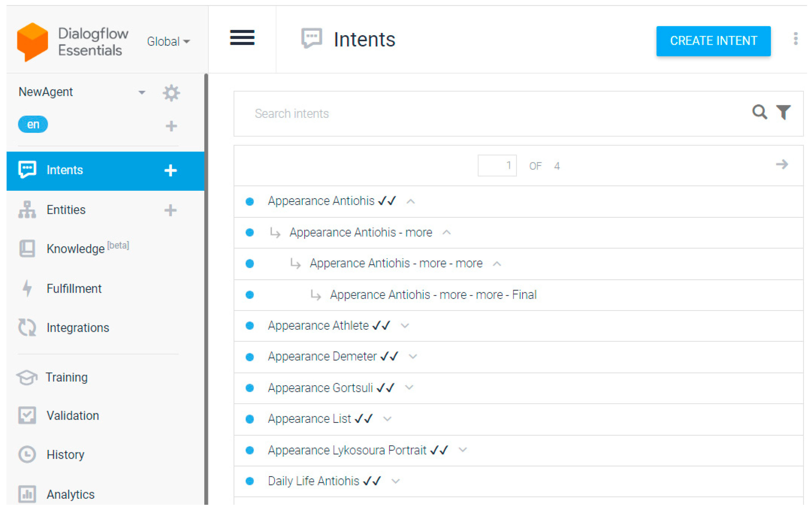Open agent settings gear icon

click(x=171, y=93)
